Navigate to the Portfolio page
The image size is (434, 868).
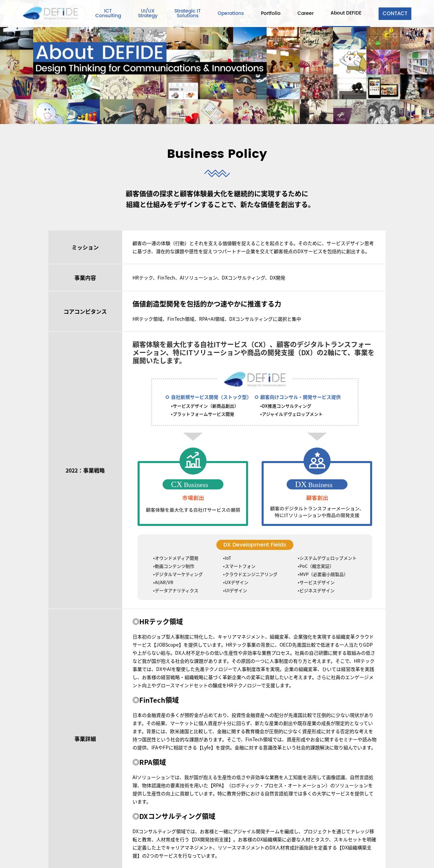pos(270,13)
